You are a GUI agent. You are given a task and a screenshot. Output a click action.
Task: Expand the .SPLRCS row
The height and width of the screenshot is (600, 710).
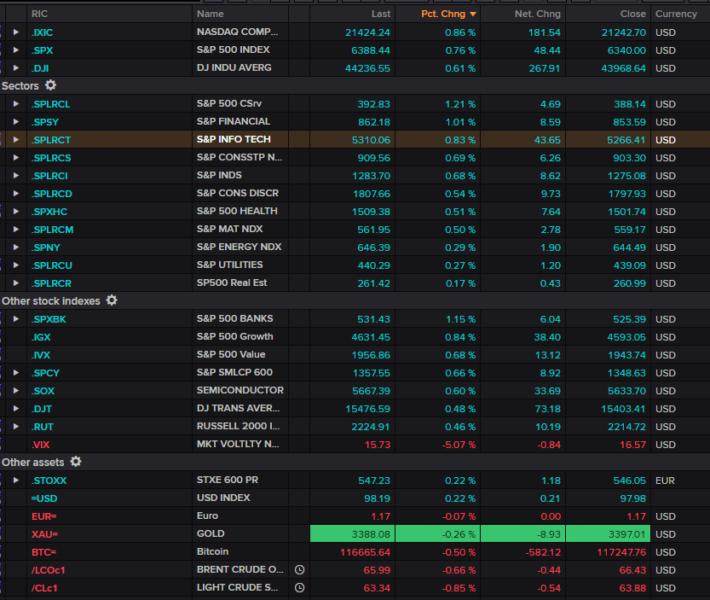coord(16,158)
